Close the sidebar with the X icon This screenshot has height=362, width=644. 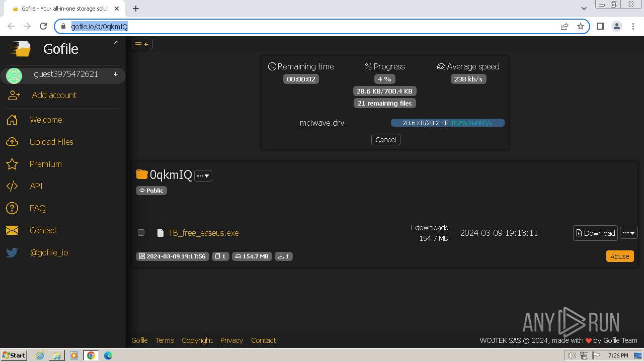tap(116, 42)
